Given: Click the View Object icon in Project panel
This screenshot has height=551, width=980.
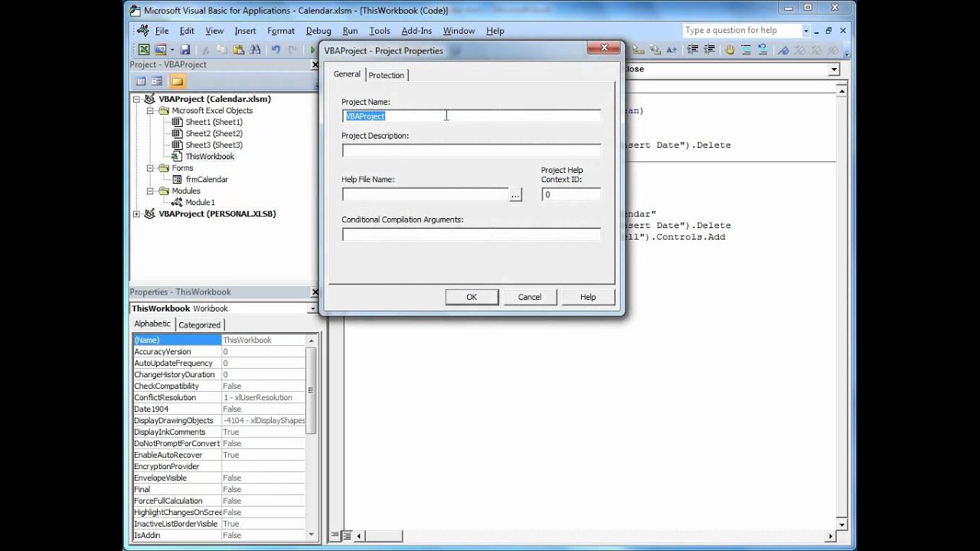Looking at the screenshot, I should [x=157, y=81].
